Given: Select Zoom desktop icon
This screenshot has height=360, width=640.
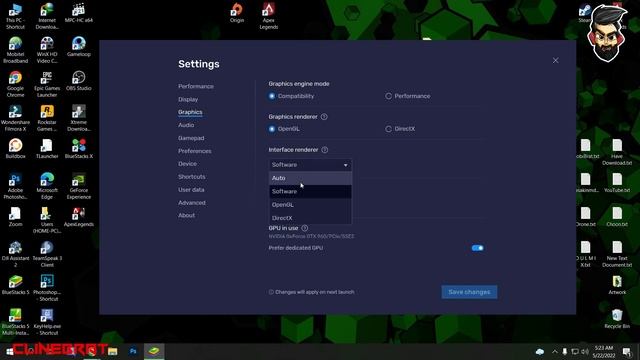Looking at the screenshot, I should point(15,217).
